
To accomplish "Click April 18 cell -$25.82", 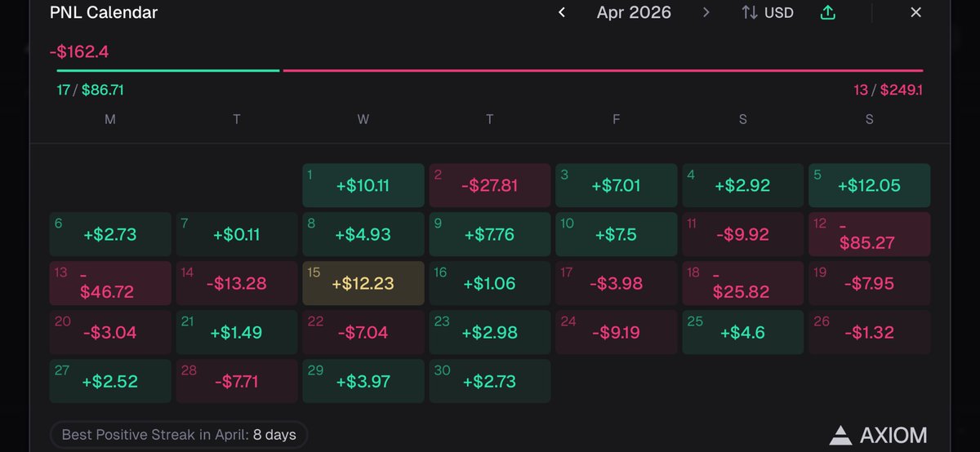I will click(743, 283).
